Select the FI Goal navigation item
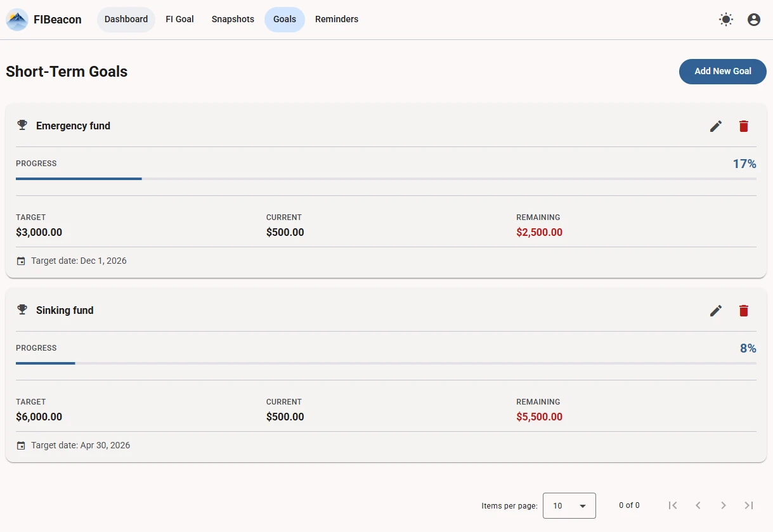The image size is (773, 532). click(179, 19)
